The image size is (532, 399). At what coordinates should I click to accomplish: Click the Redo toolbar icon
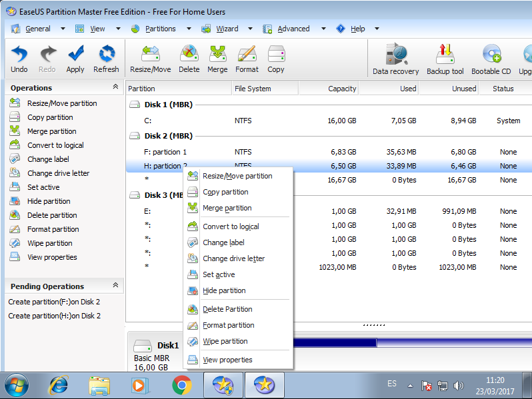[47, 59]
